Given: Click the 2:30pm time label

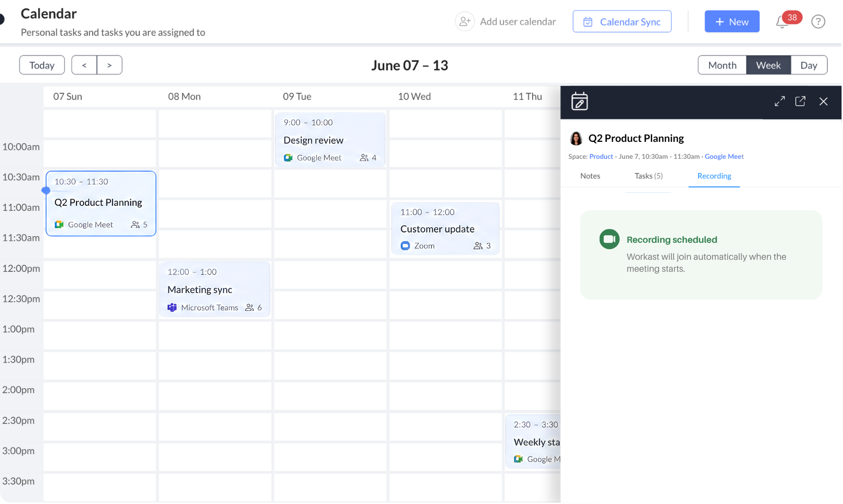Looking at the screenshot, I should coord(18,421).
